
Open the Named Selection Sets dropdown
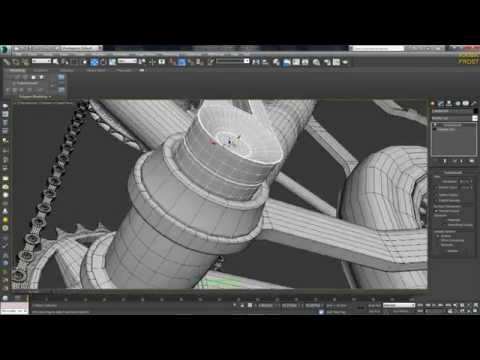(x=233, y=61)
